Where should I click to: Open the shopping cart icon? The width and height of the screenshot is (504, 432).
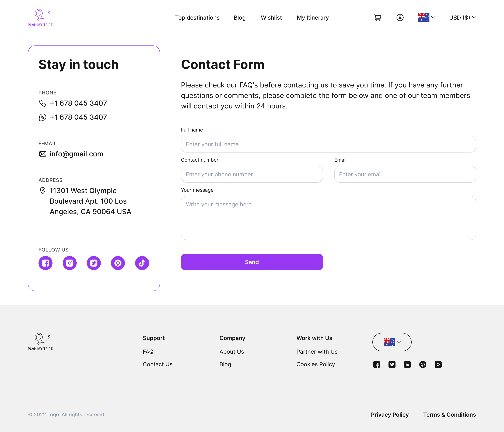click(377, 17)
